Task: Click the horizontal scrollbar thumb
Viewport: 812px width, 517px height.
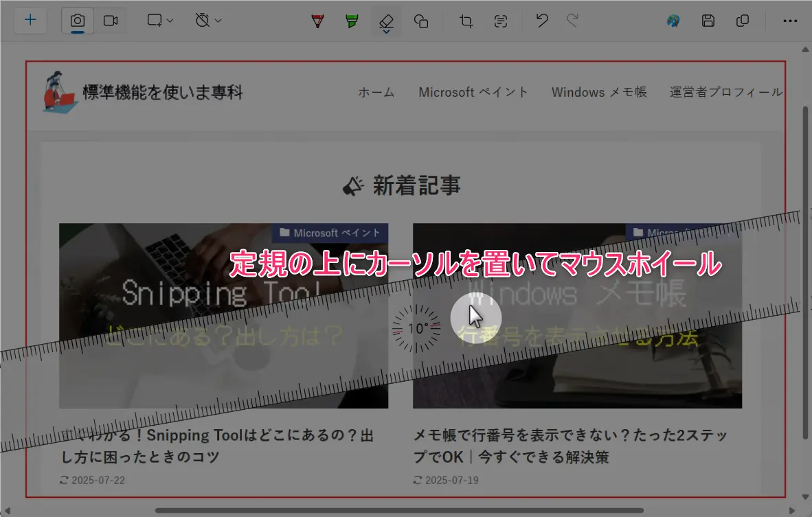Action: click(399, 510)
